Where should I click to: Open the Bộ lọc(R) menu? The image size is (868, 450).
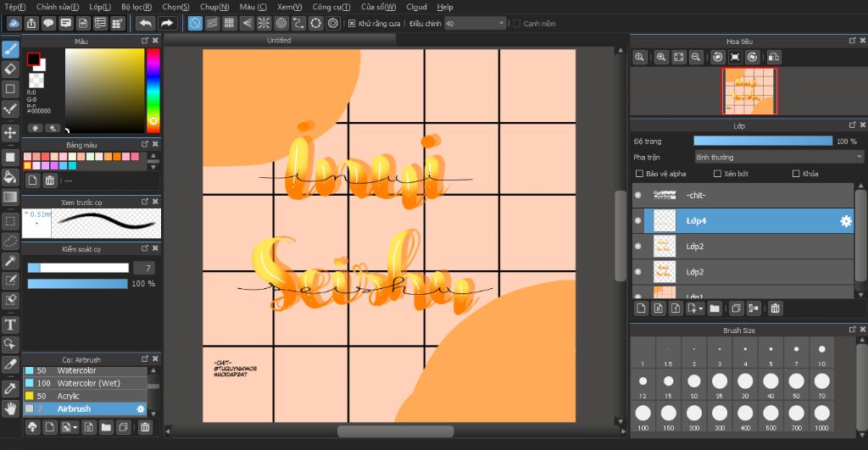coord(136,7)
